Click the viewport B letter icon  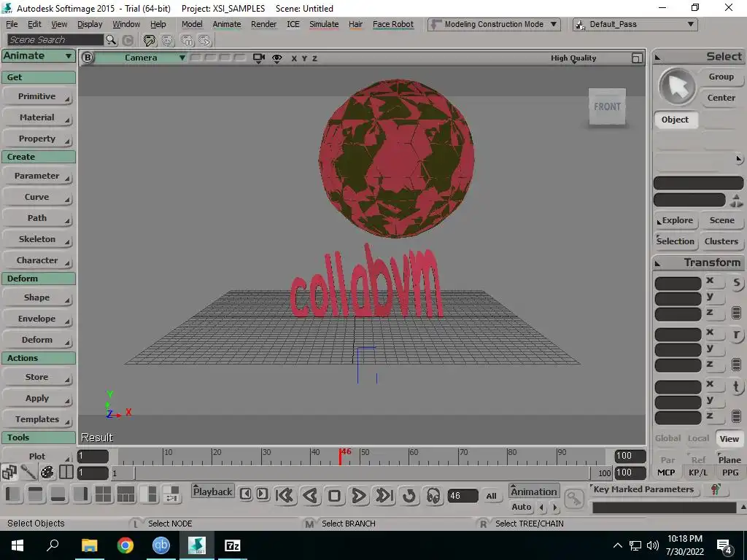[x=88, y=58]
